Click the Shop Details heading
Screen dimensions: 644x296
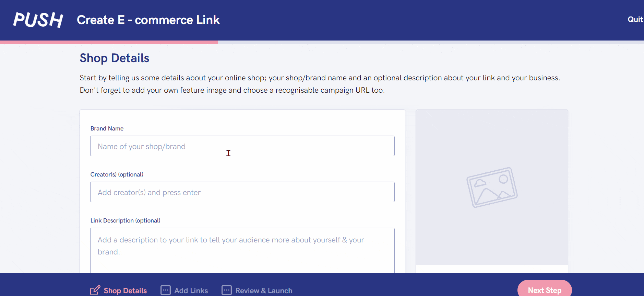coord(115,58)
